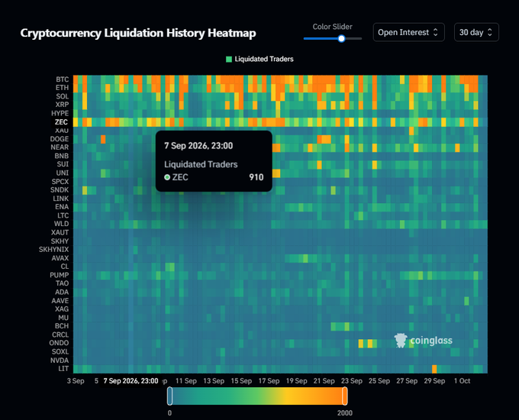
Task: Select the BTC row label
Action: click(63, 79)
